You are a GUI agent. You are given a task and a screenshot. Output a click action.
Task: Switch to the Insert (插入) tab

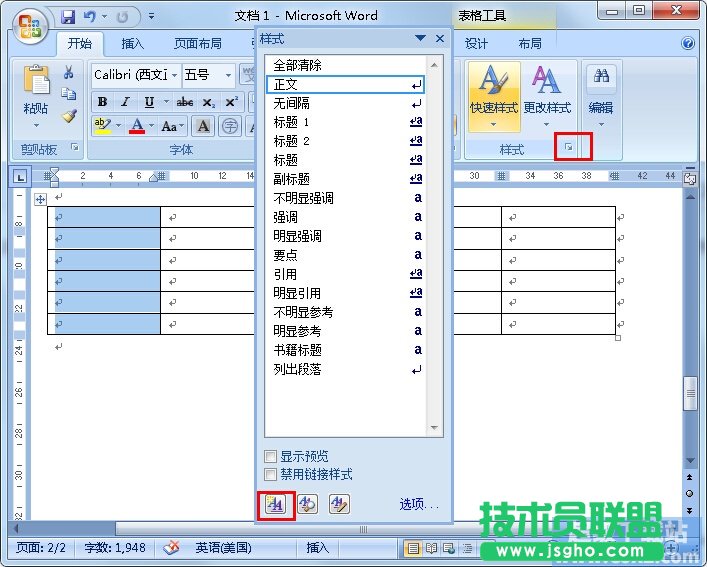click(x=133, y=43)
